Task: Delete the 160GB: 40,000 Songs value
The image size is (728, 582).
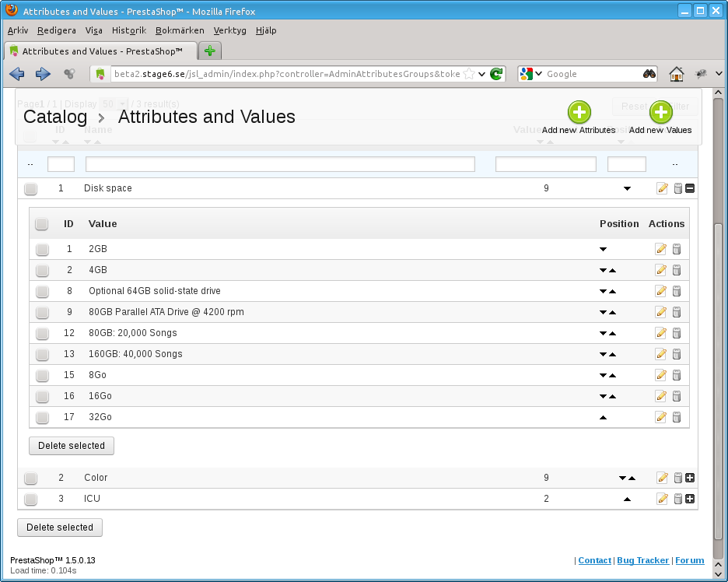Action: [677, 354]
